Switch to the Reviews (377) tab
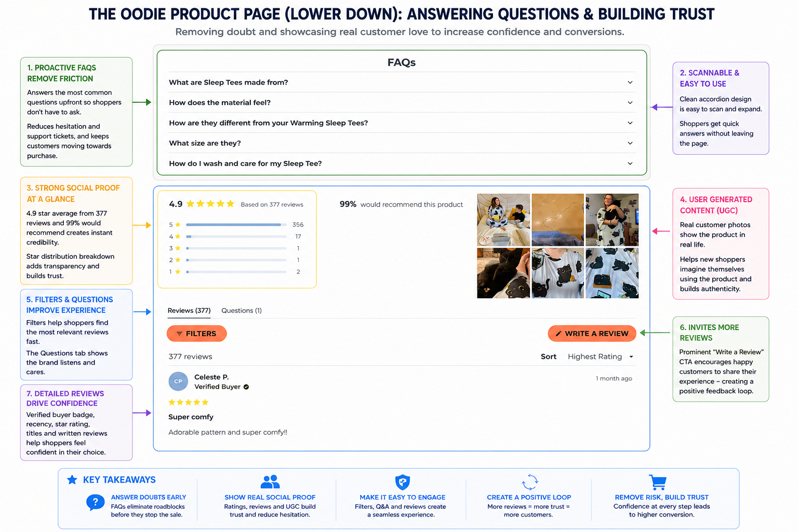This screenshot has width=798, height=532. click(189, 311)
